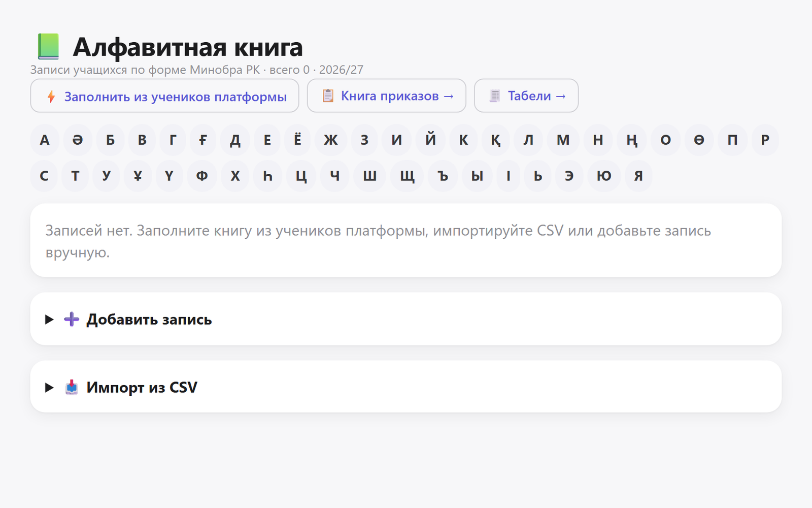Pick letter З in alphabet row
This screenshot has height=508, width=812.
coord(364,140)
